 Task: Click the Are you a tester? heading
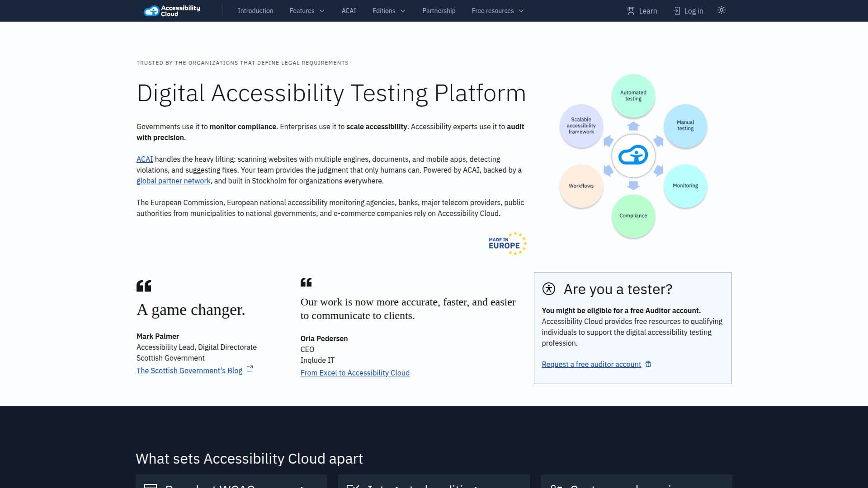(x=618, y=289)
